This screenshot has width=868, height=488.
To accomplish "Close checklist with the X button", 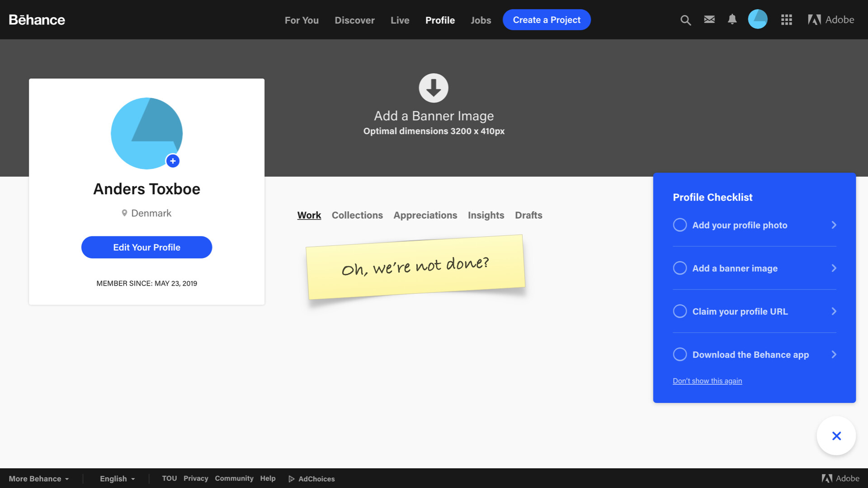I will tap(836, 436).
